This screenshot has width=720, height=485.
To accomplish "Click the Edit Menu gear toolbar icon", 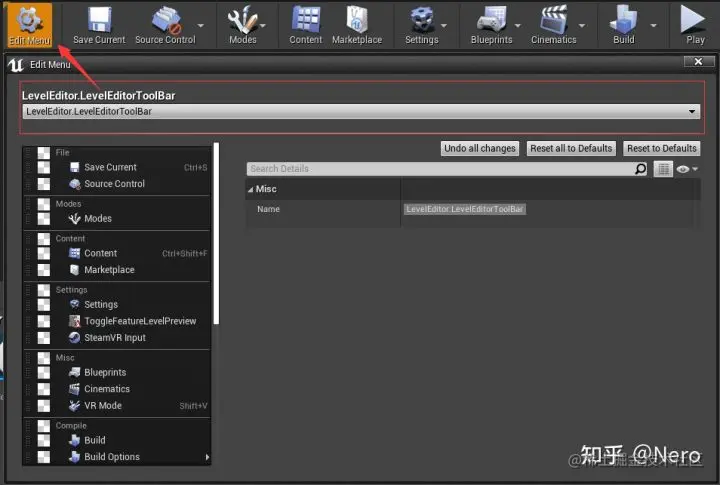I will (29, 24).
